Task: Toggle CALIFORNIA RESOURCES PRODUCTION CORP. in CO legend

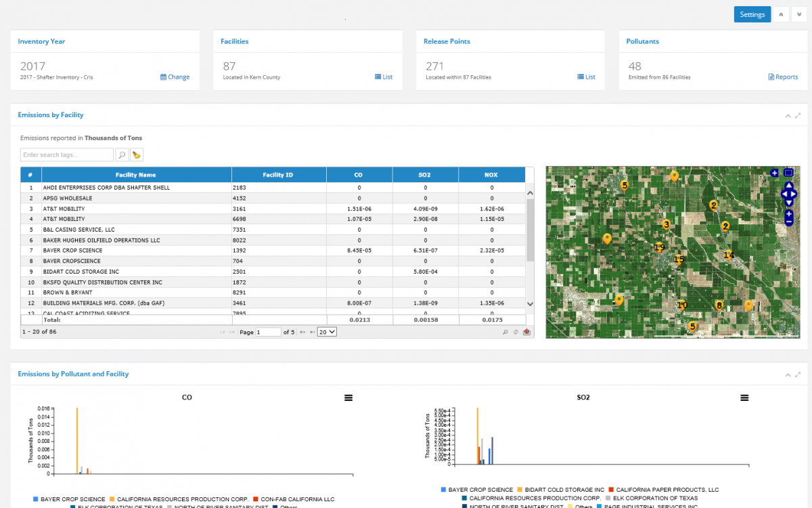Action: point(179,499)
